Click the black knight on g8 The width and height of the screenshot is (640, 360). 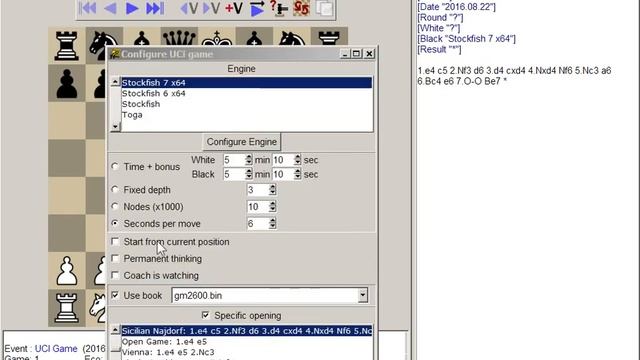coord(291,39)
